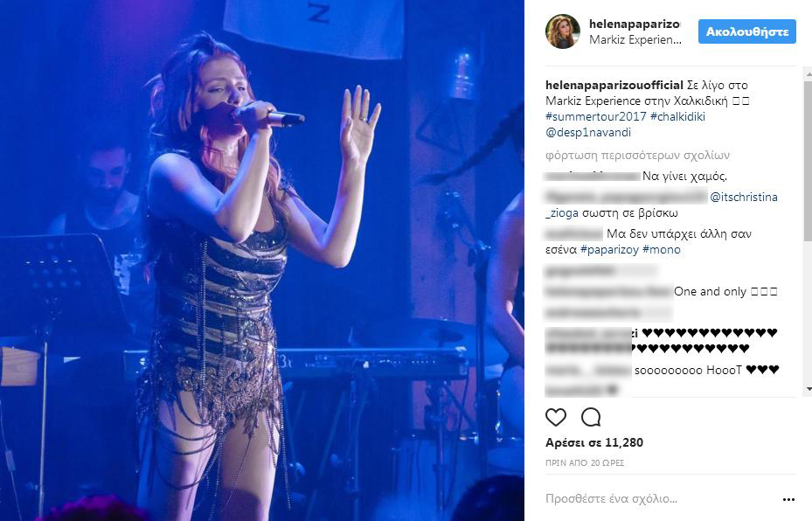Screen dimensions: 812x521
Task: Open the Markiz Experience location link
Action: 635,40
